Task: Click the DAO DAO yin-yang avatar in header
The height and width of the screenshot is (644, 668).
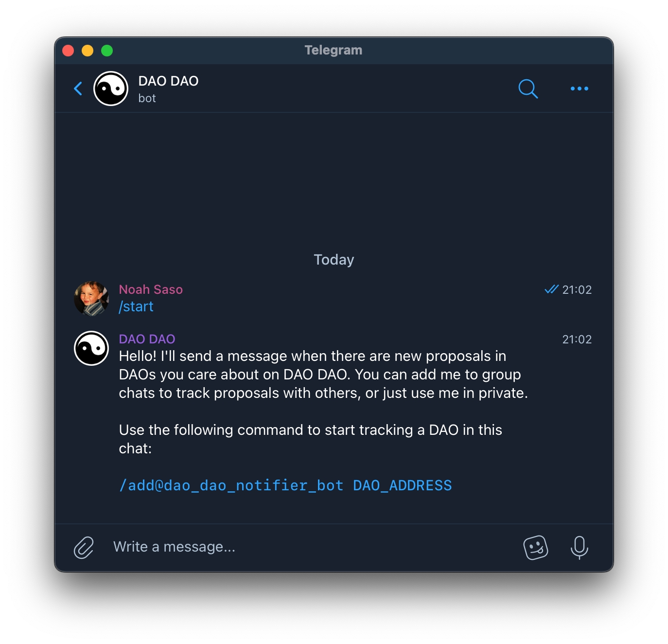Action: point(111,89)
